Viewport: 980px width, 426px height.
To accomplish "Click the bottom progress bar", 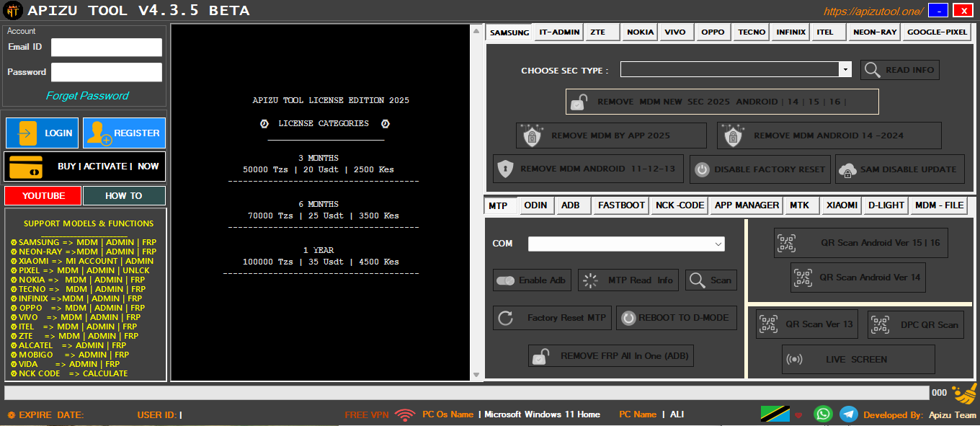I will pyautogui.click(x=466, y=393).
